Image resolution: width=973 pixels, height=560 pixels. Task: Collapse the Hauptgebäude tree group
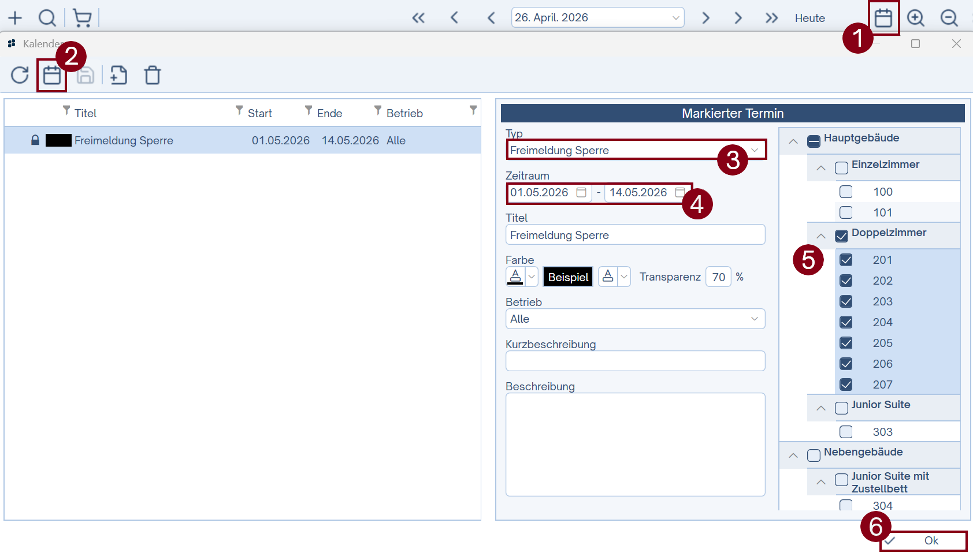point(793,141)
